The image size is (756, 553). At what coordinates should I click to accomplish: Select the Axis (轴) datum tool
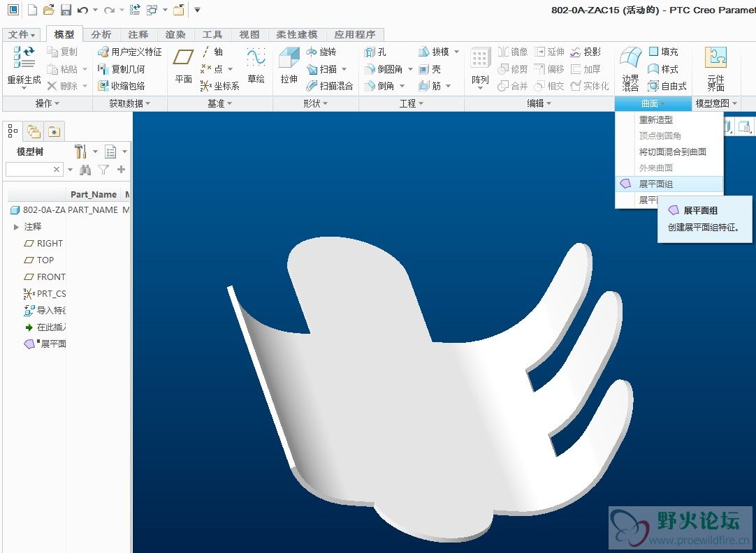(212, 52)
